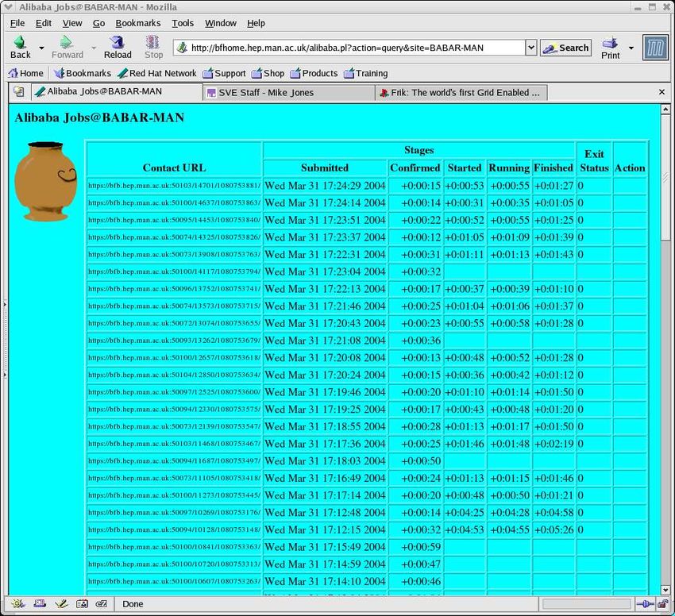Screen dimensions: 675x616
Task: Click the page scrollbar down arrow
Action: click(x=665, y=590)
